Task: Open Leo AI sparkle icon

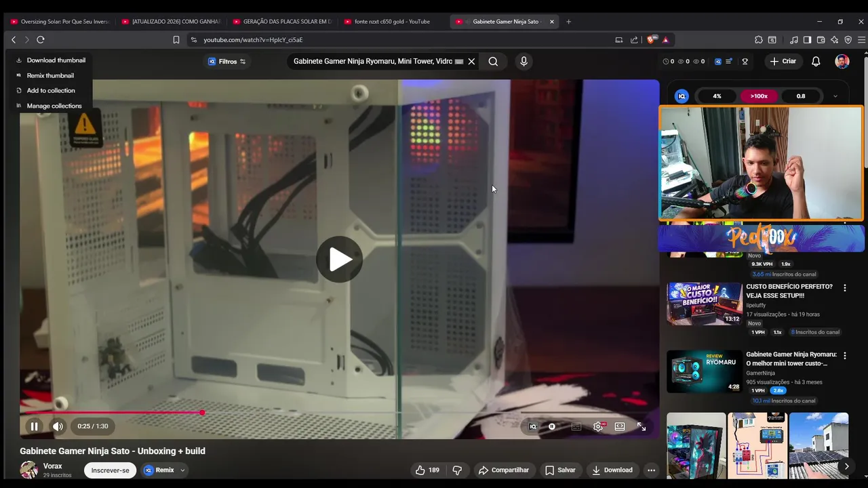Action: tap(834, 40)
